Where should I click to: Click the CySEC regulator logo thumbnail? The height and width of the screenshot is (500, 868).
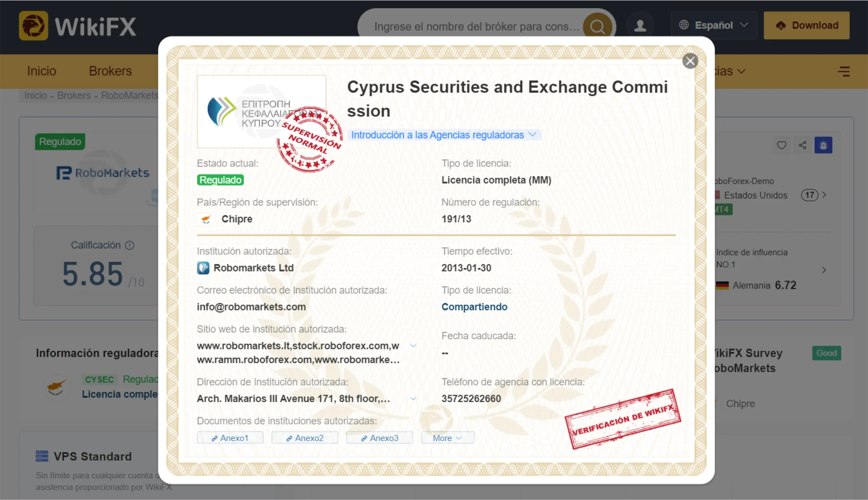(261, 112)
